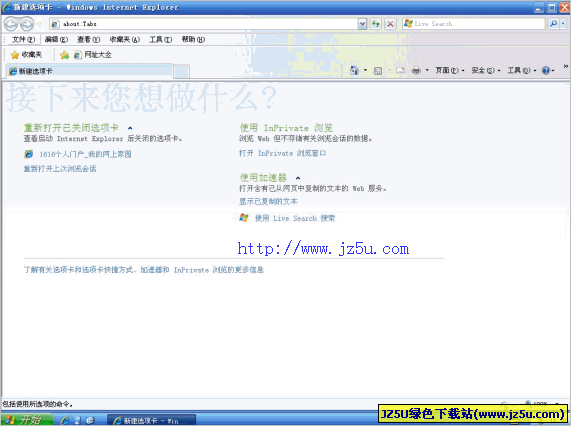Open the 1616个人门户_我的网上家园 link
Viewport: 571px width, 426px height.
coord(85,154)
